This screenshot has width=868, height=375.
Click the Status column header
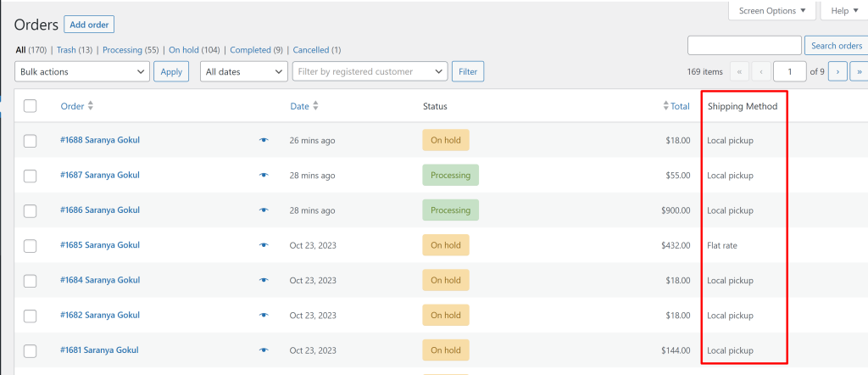pyautogui.click(x=435, y=106)
